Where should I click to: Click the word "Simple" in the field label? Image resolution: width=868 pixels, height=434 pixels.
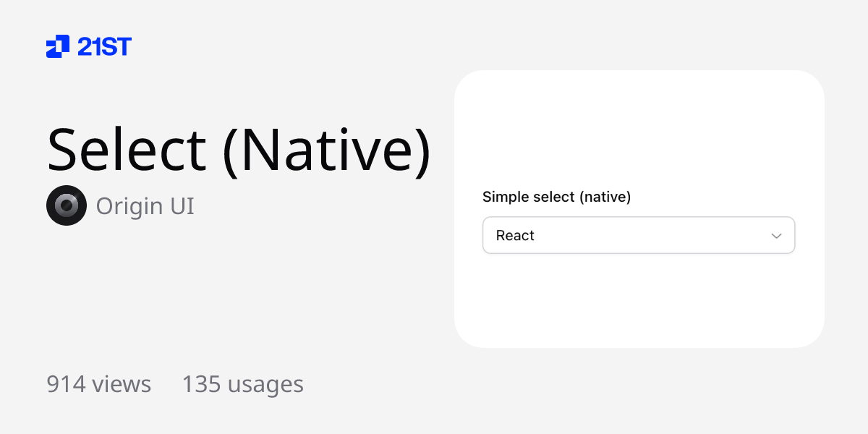[503, 197]
